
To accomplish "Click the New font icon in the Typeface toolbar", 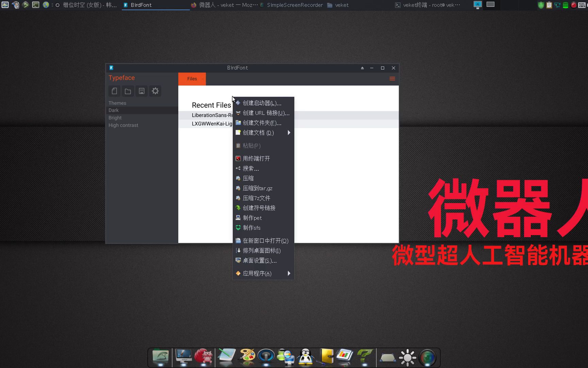I will (114, 91).
